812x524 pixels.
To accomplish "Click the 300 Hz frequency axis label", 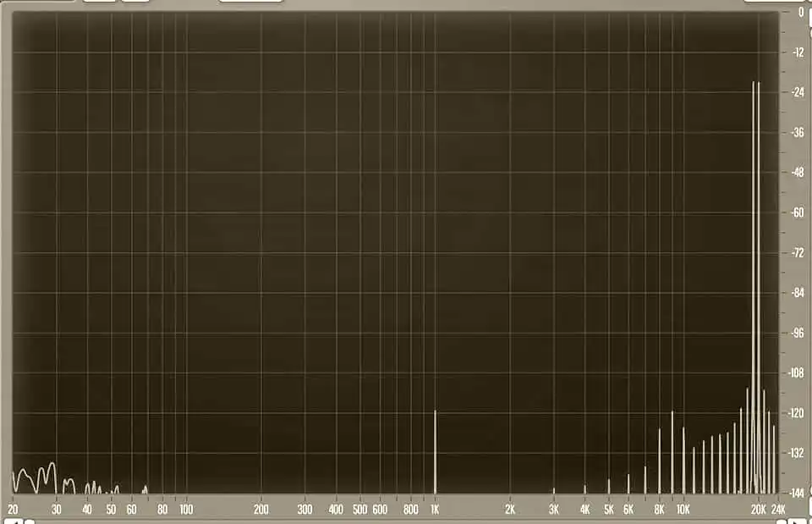I will pos(304,510).
